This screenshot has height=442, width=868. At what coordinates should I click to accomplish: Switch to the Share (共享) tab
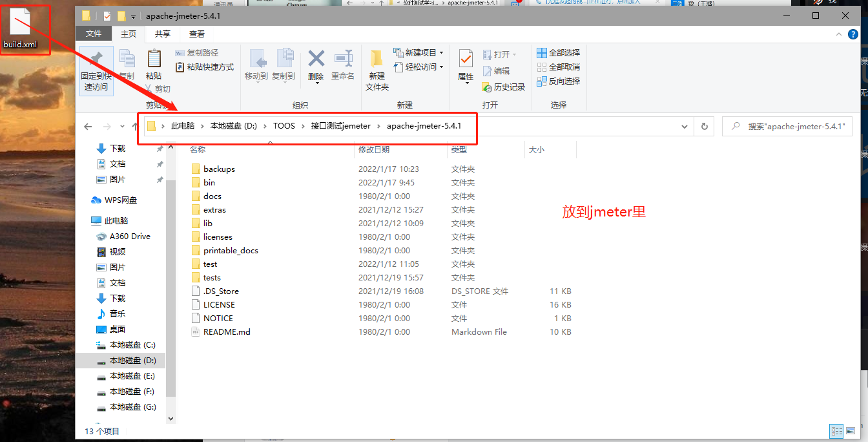163,34
